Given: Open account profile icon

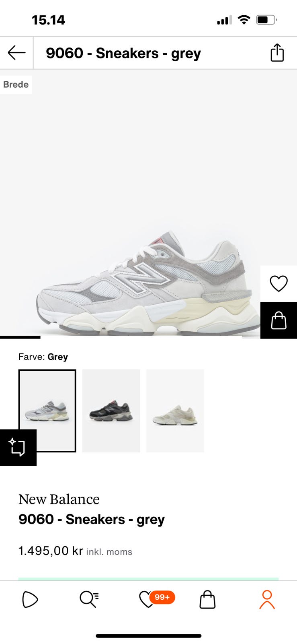Looking at the screenshot, I should click(x=267, y=599).
